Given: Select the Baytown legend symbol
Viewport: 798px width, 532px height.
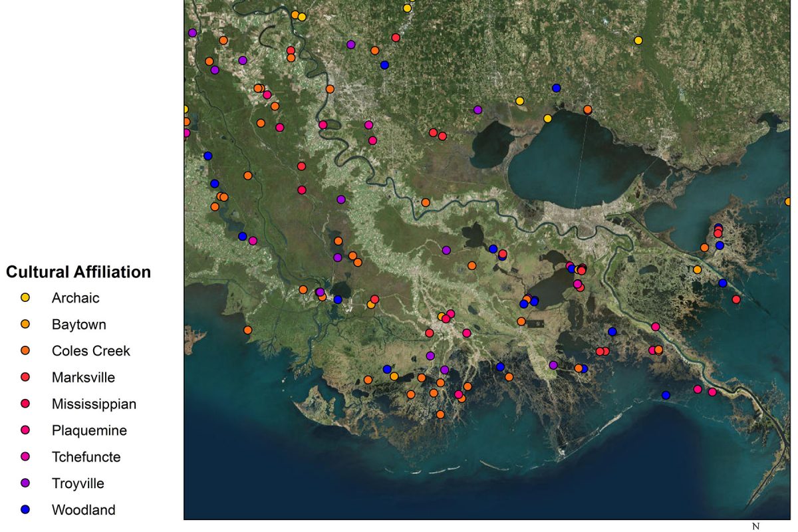Looking at the screenshot, I should 26,324.
